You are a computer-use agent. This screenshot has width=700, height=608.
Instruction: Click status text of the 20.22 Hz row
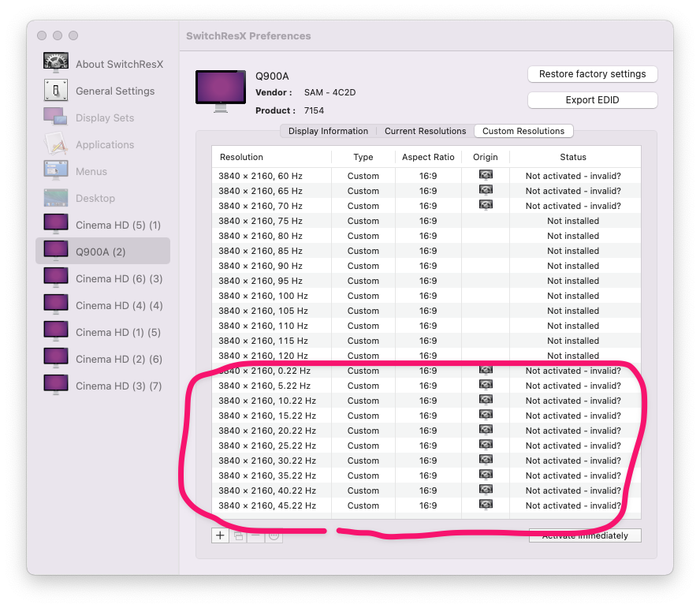[573, 431]
